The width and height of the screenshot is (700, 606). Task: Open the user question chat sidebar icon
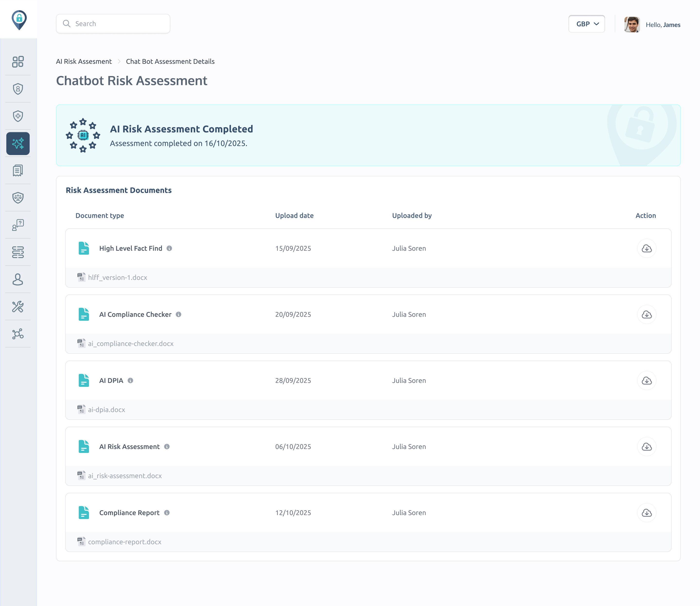pyautogui.click(x=18, y=225)
